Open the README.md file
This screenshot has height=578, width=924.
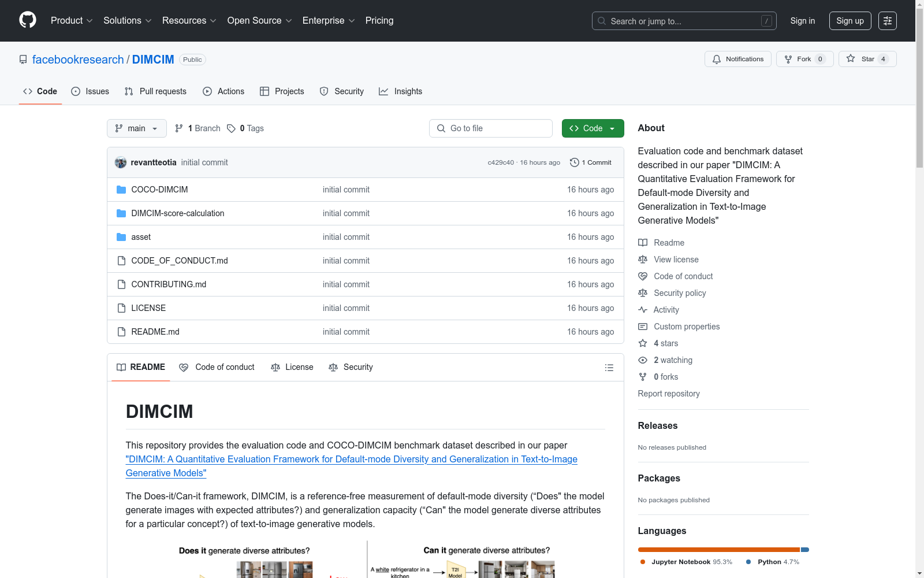(x=155, y=332)
